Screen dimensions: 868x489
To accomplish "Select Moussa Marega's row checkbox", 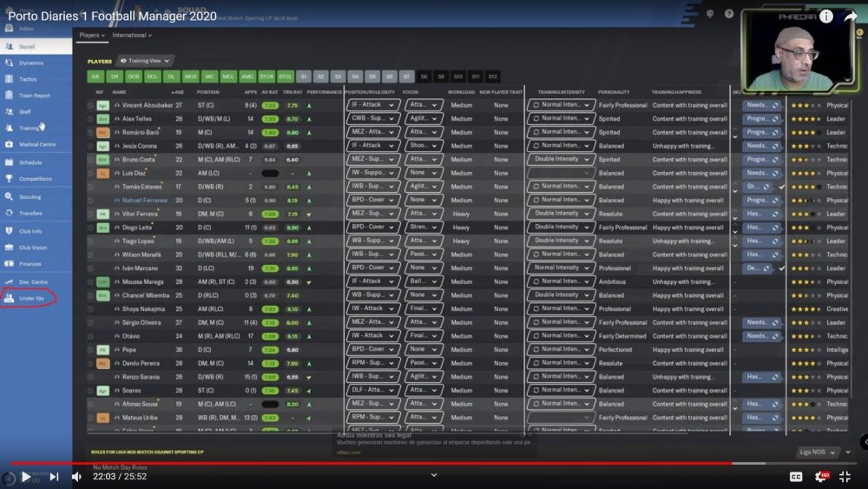I will click(90, 281).
